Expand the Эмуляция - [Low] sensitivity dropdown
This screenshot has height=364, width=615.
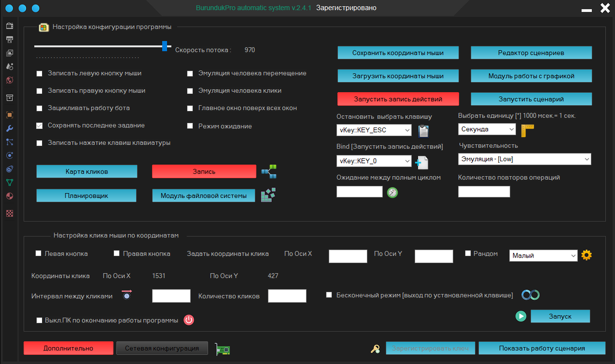tap(524, 159)
